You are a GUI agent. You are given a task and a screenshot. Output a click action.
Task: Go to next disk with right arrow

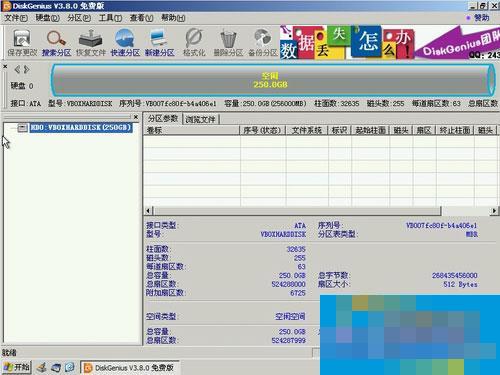[26, 69]
